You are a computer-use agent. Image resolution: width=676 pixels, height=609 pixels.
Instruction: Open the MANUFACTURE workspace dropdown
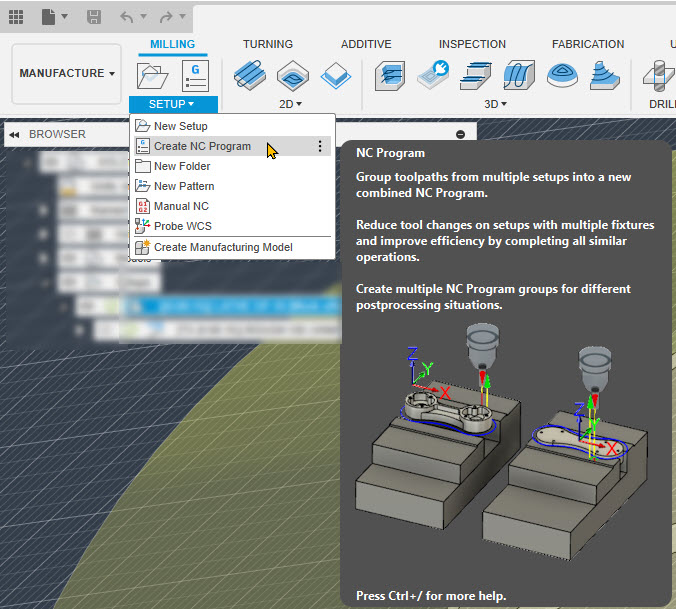point(66,73)
